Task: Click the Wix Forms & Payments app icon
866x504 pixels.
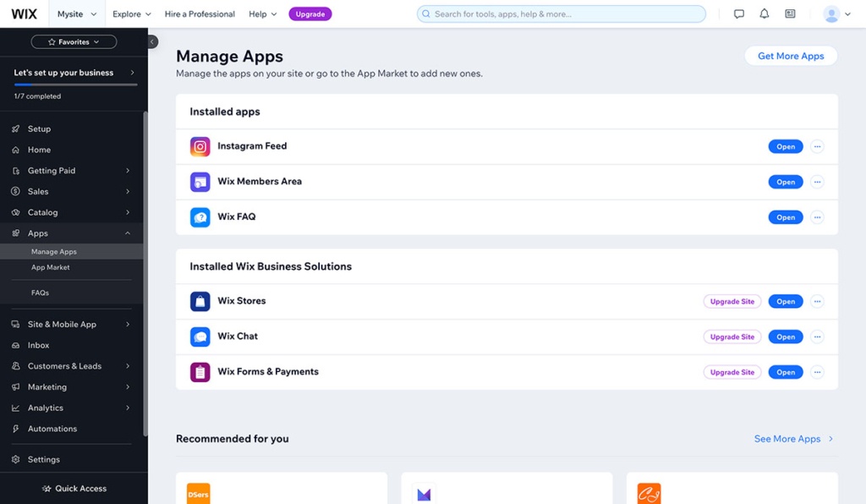Action: (x=200, y=371)
